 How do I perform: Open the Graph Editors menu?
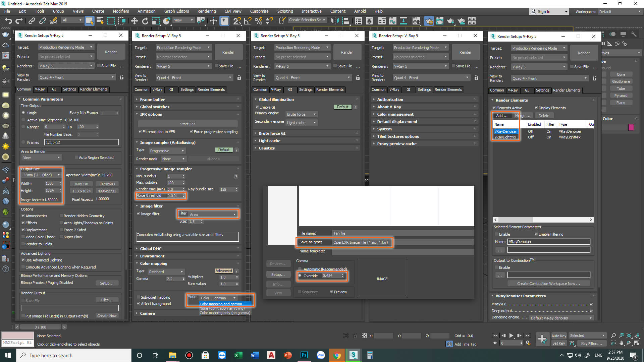[176, 11]
